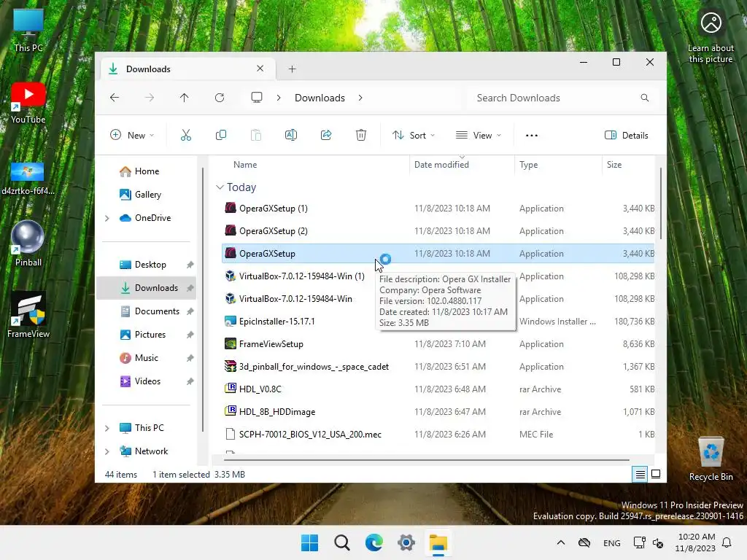Expand This PC tree node

pos(107,428)
